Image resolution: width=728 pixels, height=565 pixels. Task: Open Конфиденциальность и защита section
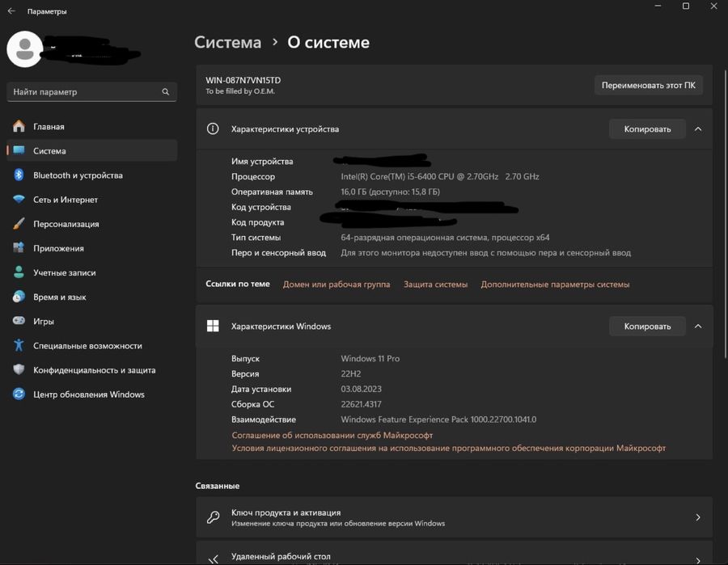coord(94,370)
